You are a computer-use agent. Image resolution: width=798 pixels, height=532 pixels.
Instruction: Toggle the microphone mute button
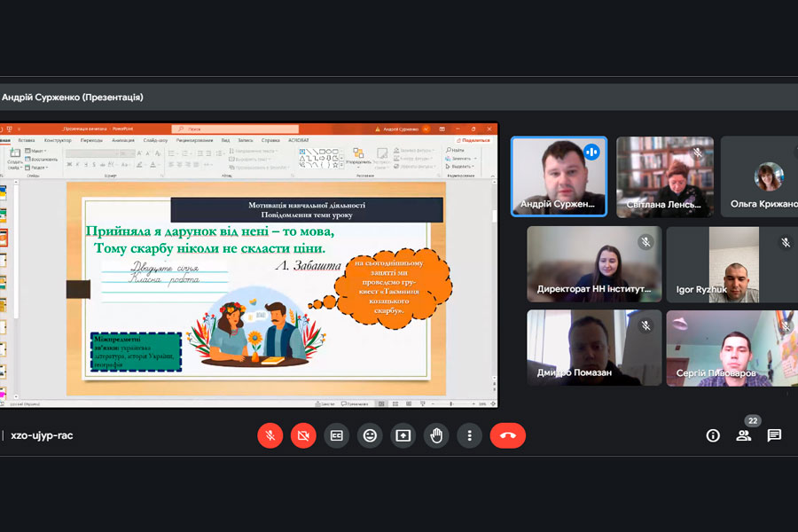click(x=270, y=435)
